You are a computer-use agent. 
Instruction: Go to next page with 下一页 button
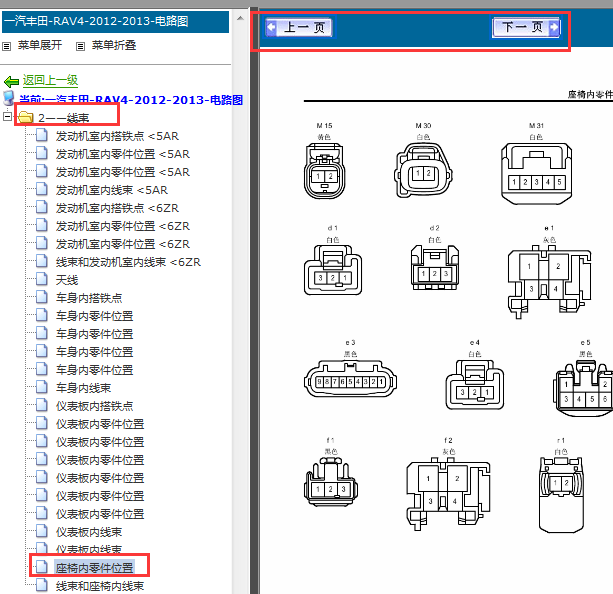coord(526,27)
